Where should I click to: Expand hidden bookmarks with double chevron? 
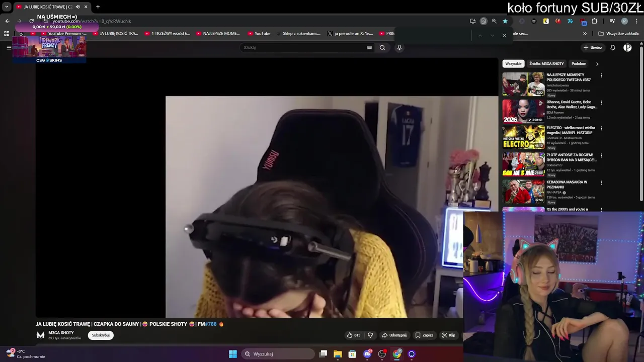(x=585, y=34)
